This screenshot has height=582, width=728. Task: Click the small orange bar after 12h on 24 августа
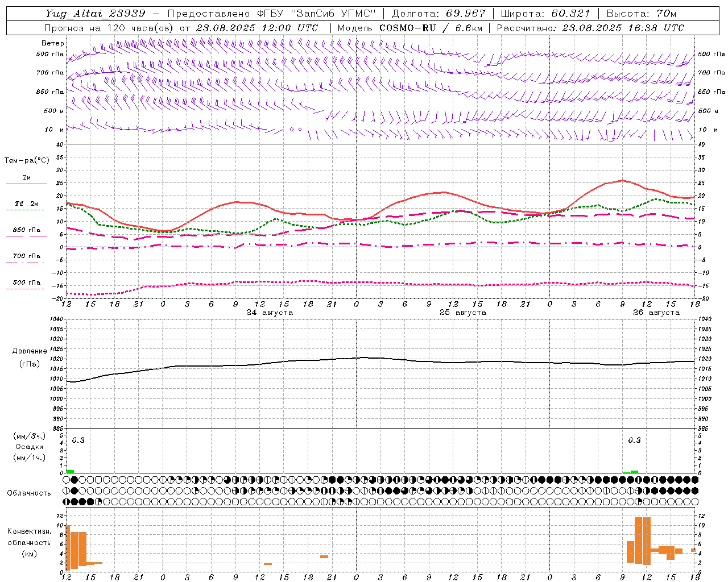267,564
